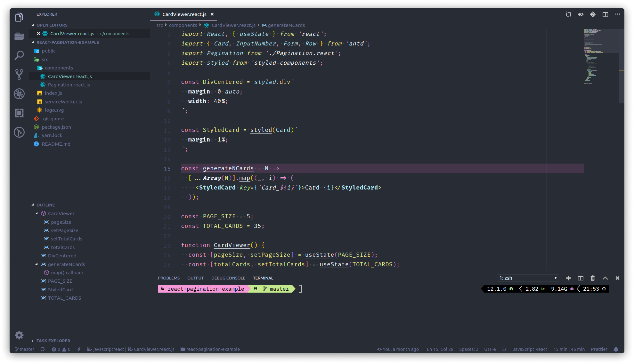Open Manage settings gear icon

click(19, 335)
